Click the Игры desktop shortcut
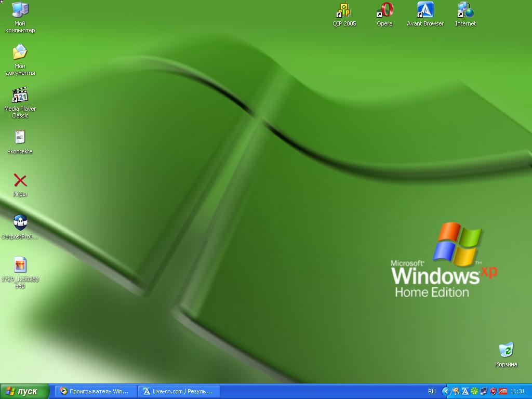 (20, 181)
